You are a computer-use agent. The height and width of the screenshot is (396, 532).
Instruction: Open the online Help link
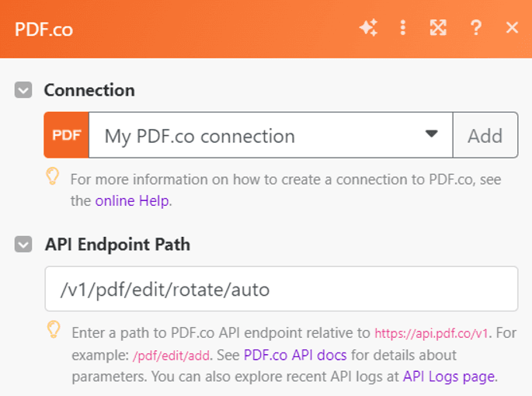pos(133,201)
